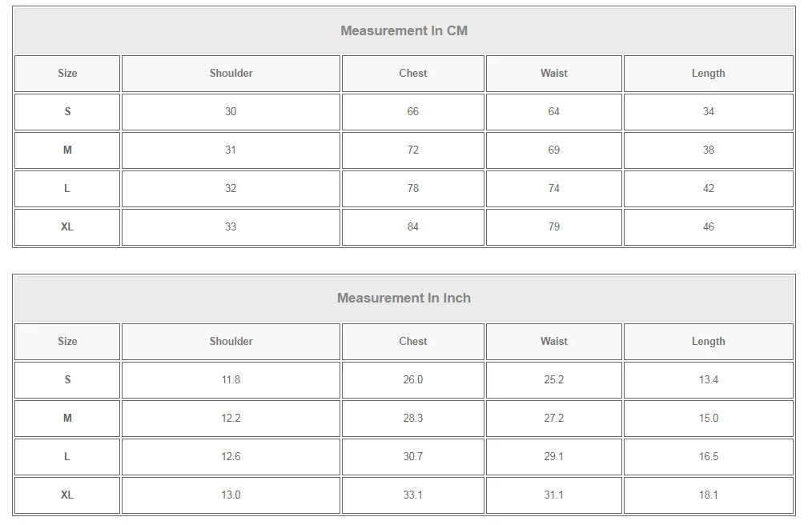Click the size M label in Inch table
Image resolution: width=812 pixels, height=525 pixels.
pyautogui.click(x=67, y=419)
